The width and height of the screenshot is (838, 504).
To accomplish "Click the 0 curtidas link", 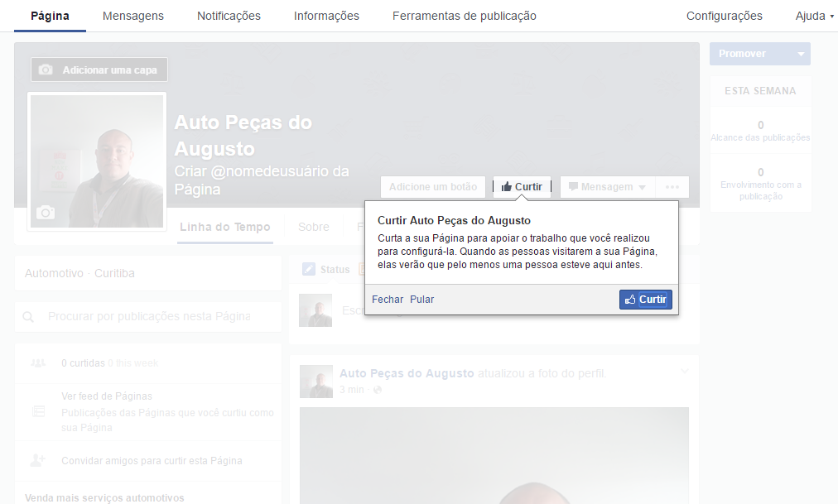I will (x=84, y=363).
